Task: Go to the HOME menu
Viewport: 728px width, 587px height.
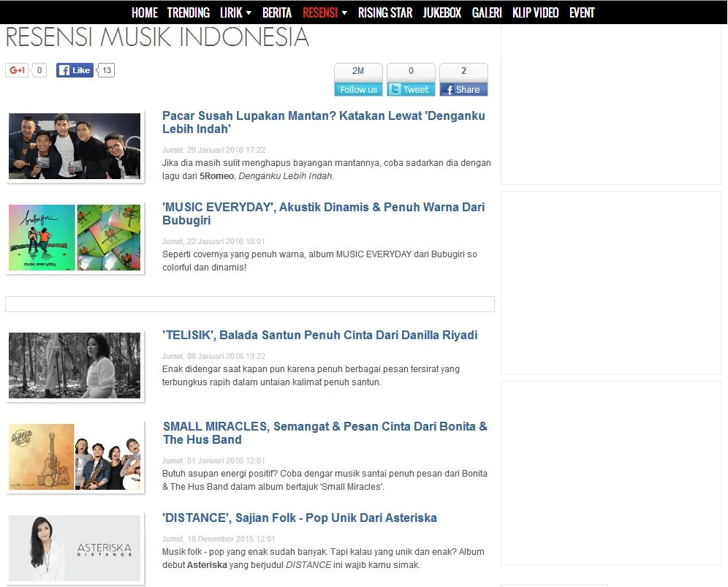Action: tap(144, 12)
